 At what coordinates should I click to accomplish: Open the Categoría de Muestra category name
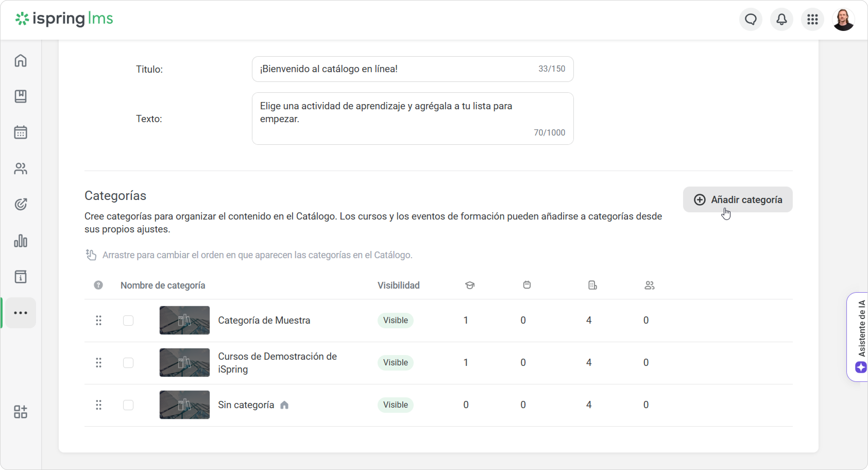(264, 320)
